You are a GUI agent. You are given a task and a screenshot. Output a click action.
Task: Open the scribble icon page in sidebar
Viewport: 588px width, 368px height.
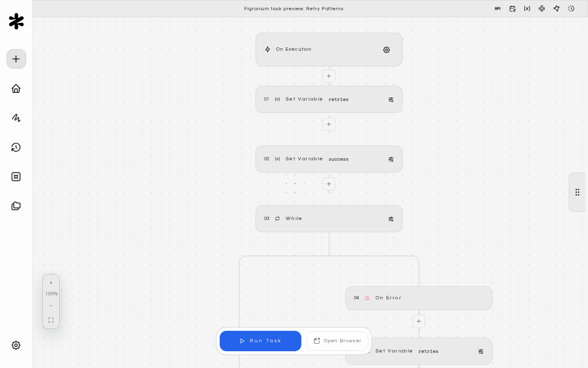[16, 118]
